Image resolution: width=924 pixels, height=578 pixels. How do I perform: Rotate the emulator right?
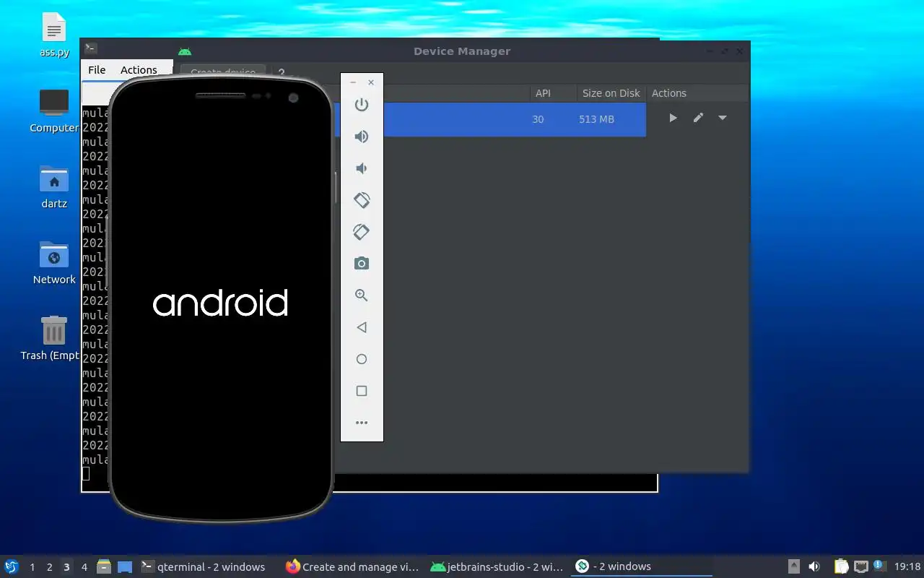(362, 232)
